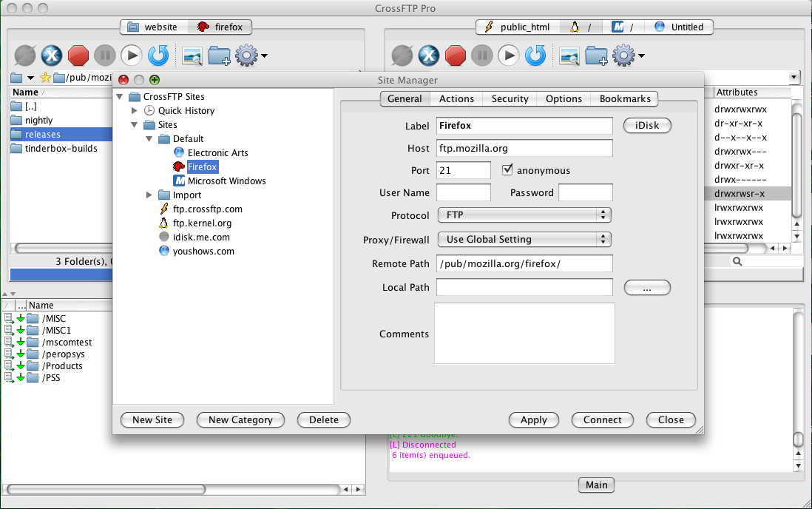
Task: Open the Protocol dropdown
Action: click(524, 215)
